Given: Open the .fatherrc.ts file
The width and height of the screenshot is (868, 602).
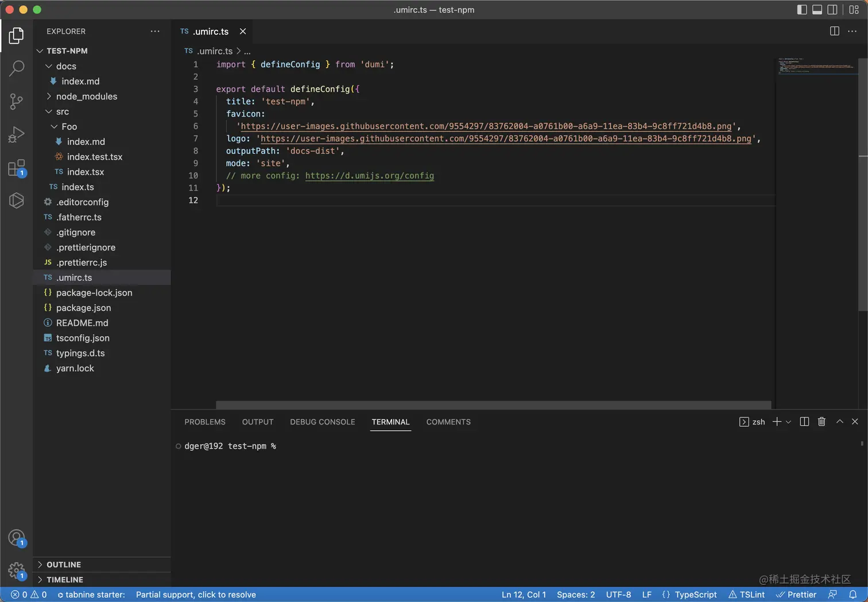Looking at the screenshot, I should click(x=102, y=217).
